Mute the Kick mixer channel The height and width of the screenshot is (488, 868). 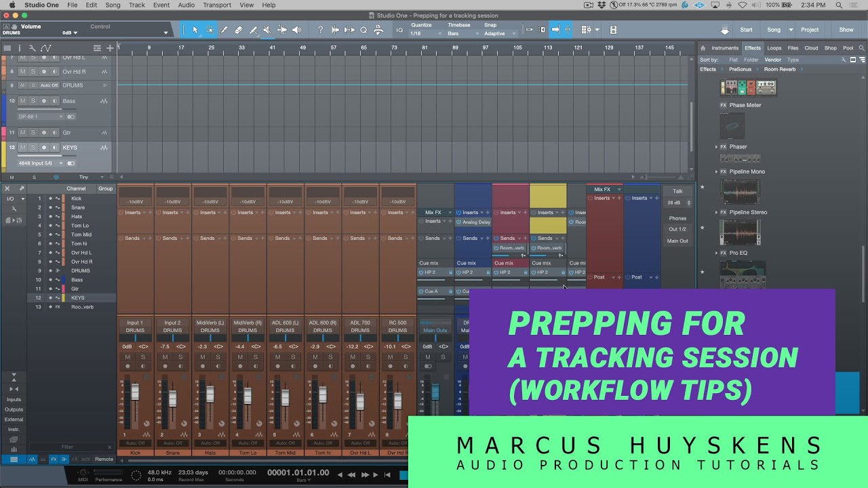127,357
